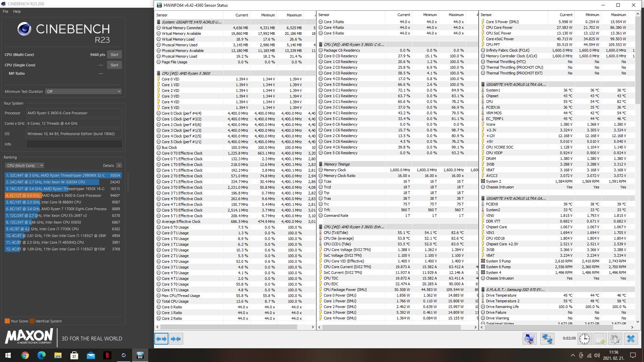Select 'CPU [#0]: AMD Ryzen 5 3600' group header
Screen dimensions: 644x362
tap(186, 73)
